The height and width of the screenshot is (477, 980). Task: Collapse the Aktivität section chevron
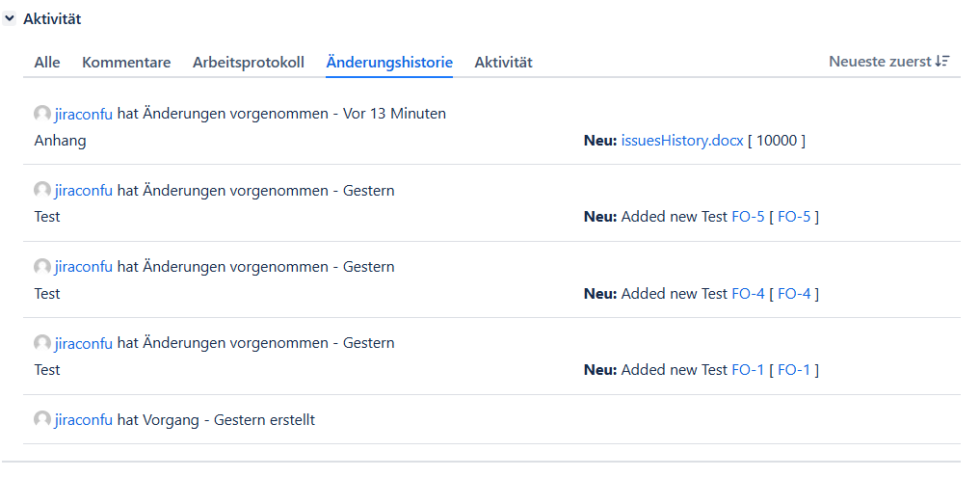[x=10, y=18]
